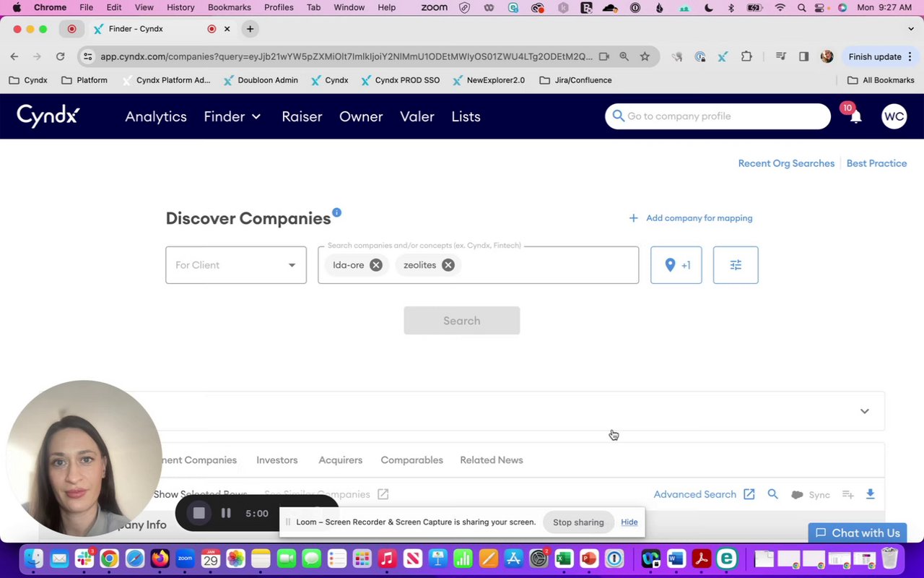The image size is (924, 578).
Task: Open the Platform bookmarks folder
Action: (84, 80)
